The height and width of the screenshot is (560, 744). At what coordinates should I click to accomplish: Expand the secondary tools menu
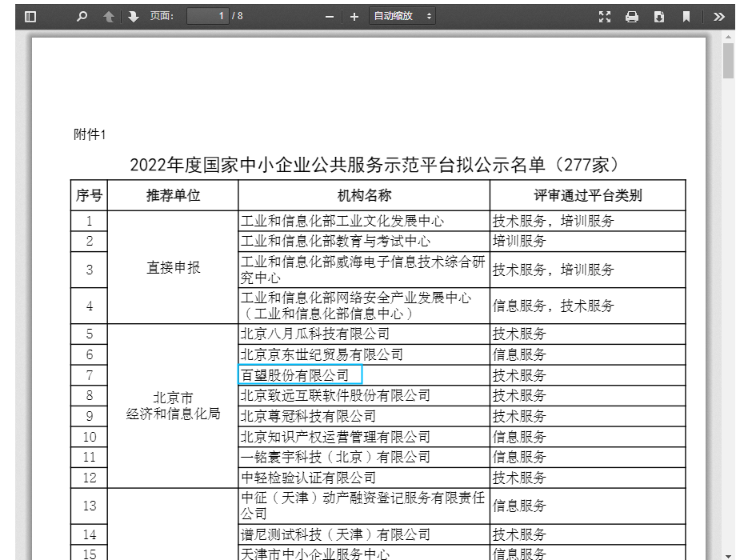pos(718,17)
